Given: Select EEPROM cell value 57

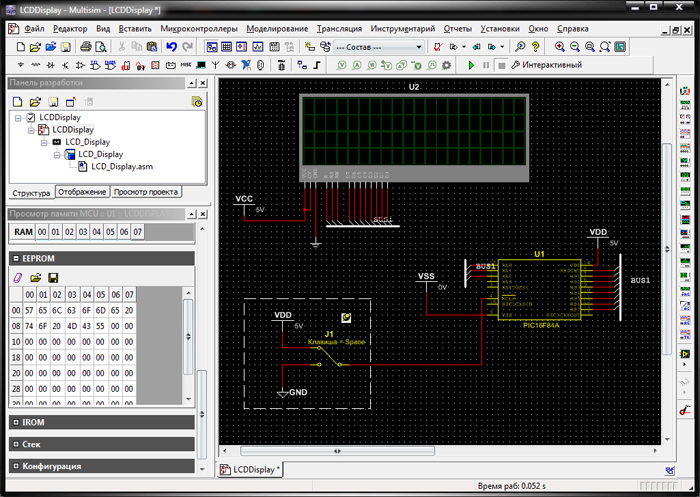Looking at the screenshot, I should pyautogui.click(x=29, y=310).
